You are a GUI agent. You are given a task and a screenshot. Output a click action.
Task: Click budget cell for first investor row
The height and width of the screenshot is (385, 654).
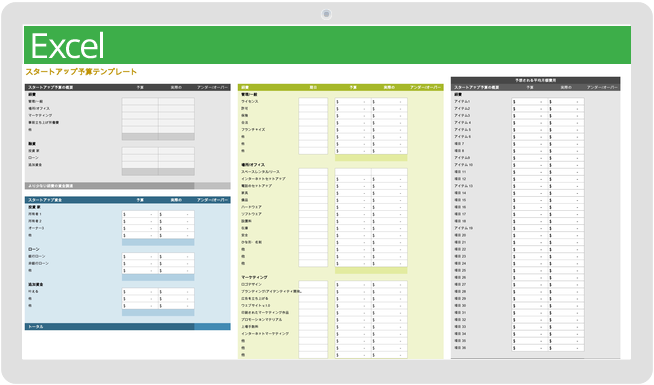pos(140,214)
